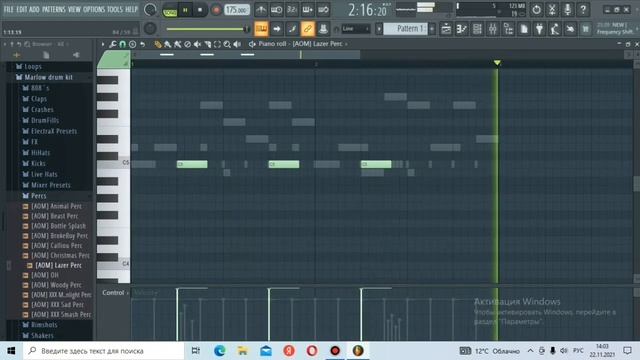The image size is (640, 360).
Task: Toggle Blend recording overdub
Action: (307, 9)
